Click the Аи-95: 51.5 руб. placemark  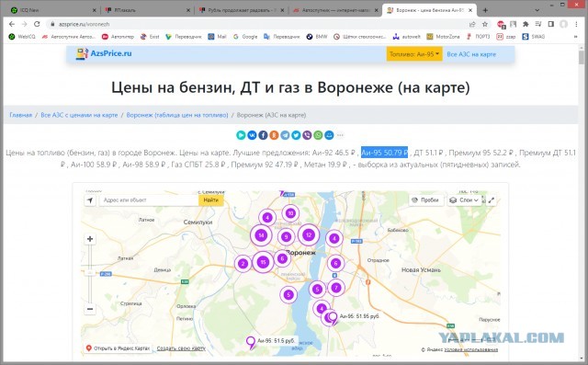(251, 342)
